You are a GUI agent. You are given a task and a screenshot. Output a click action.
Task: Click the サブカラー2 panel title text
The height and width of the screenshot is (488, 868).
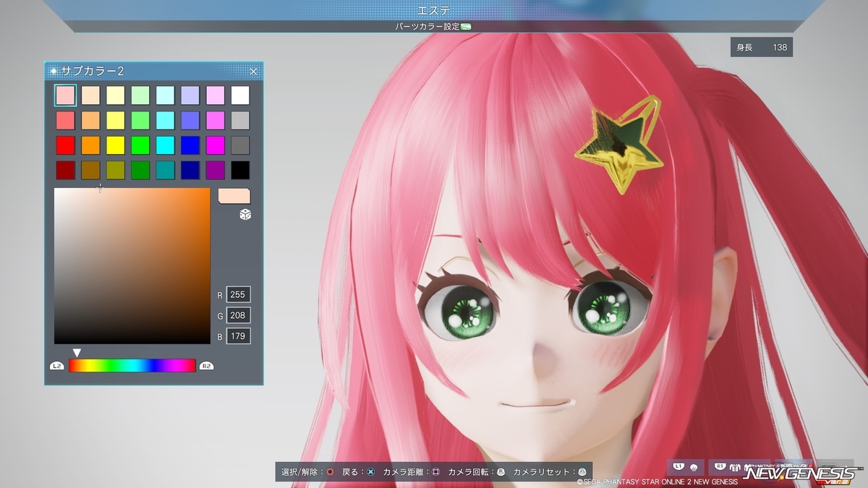(93, 71)
